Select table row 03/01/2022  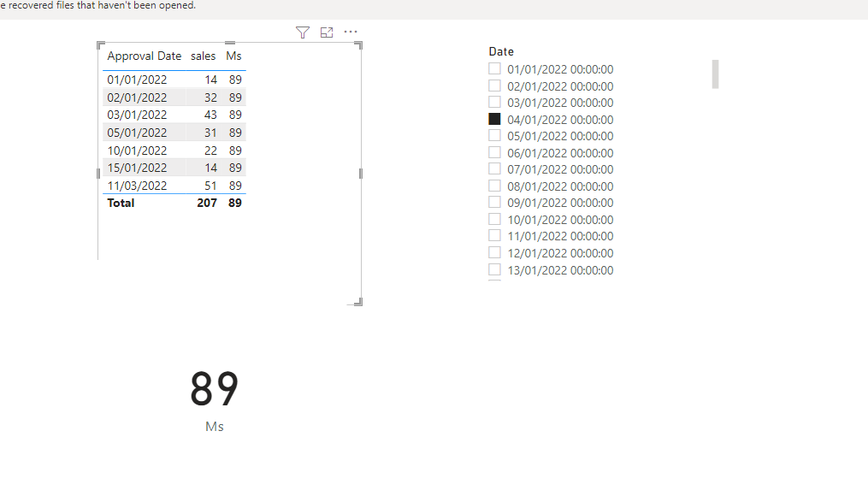[174, 115]
